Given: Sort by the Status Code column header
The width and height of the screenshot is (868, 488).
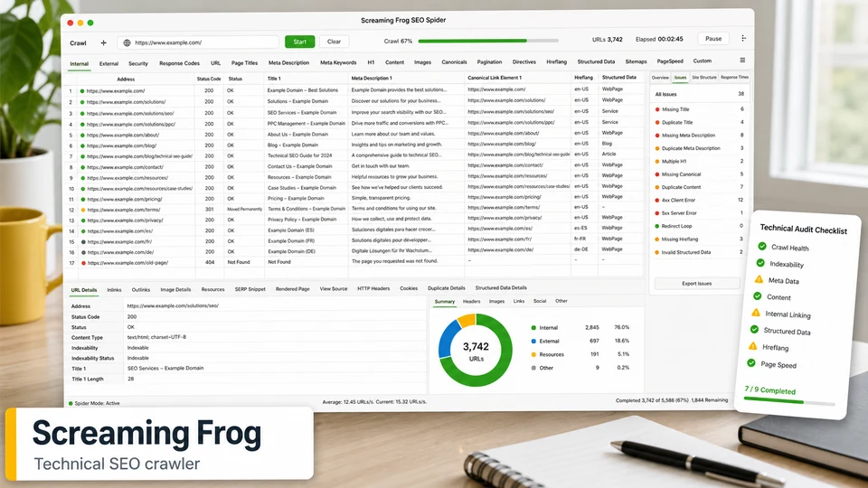Looking at the screenshot, I should tap(209, 79).
